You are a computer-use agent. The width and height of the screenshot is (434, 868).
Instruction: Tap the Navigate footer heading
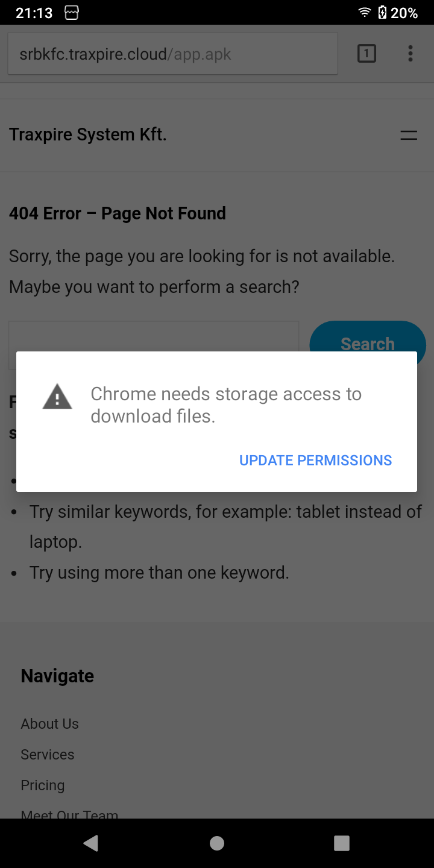pos(57,676)
